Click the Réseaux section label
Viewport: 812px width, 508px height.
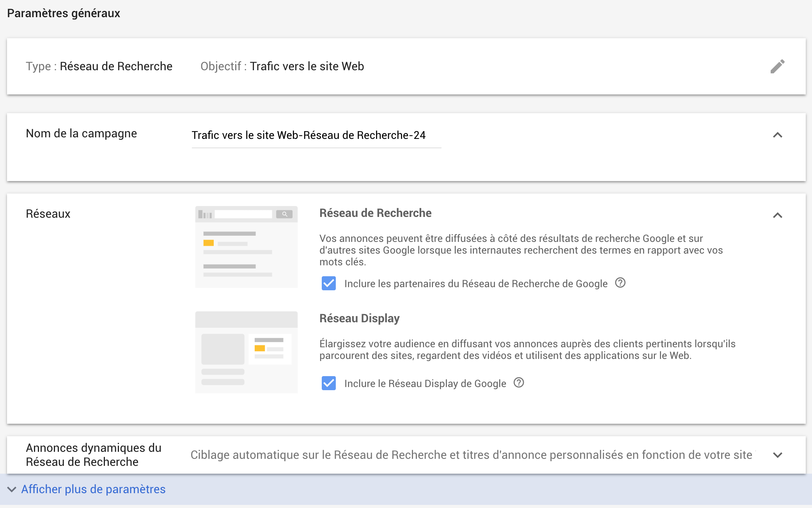48,214
